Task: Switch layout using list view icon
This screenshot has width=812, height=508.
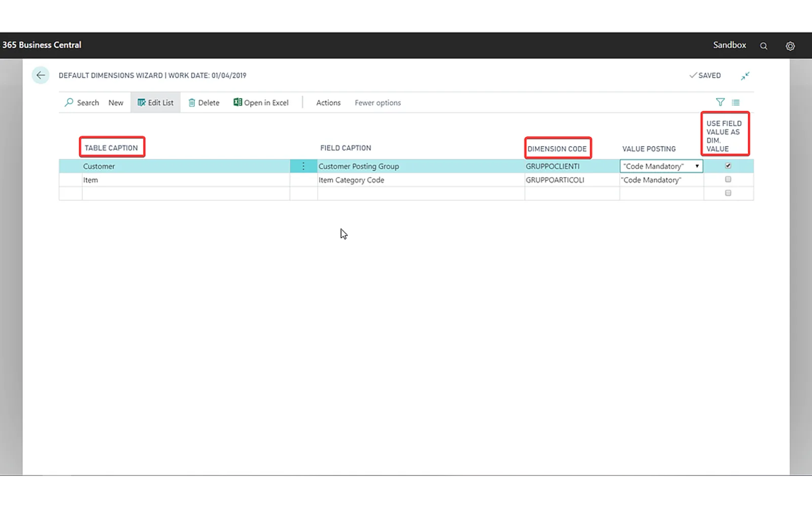Action: [x=736, y=102]
